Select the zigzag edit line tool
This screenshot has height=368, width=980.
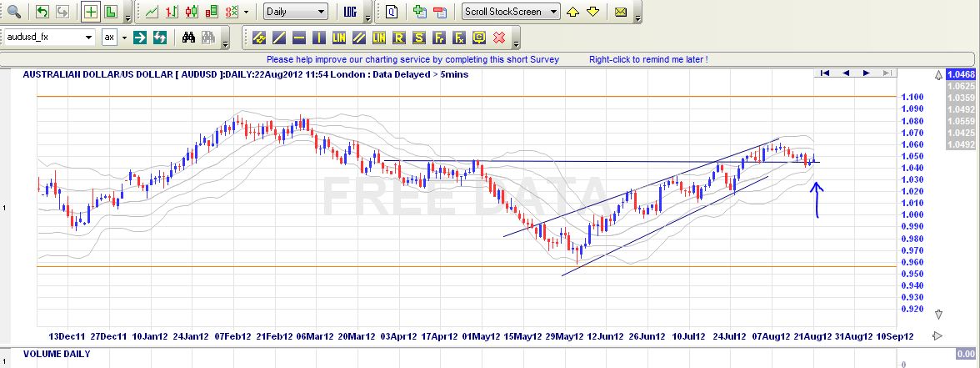click(x=258, y=38)
